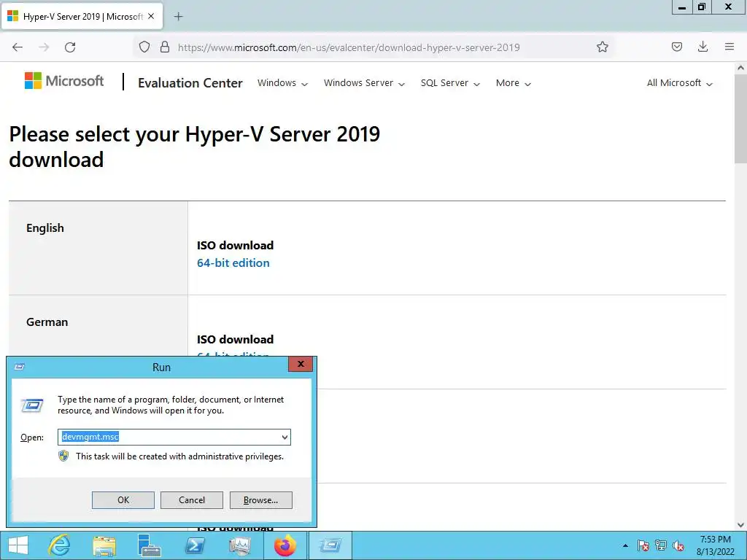Open the Evaluation Center link

190,83
